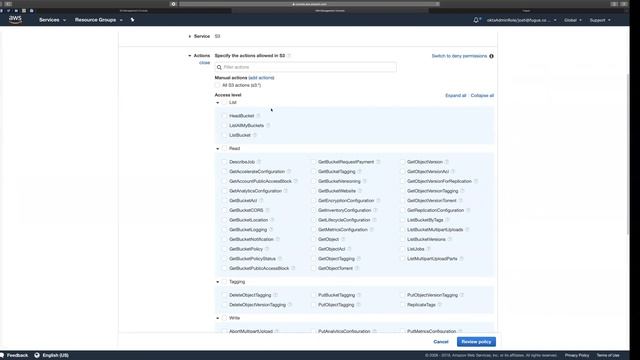Click the help icon next to ListBucketVersions
This screenshot has height=360, width=640.
click(x=449, y=239)
